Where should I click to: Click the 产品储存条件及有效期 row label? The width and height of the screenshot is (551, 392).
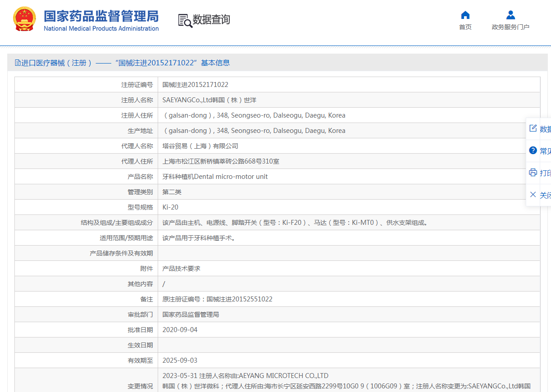tap(122, 253)
